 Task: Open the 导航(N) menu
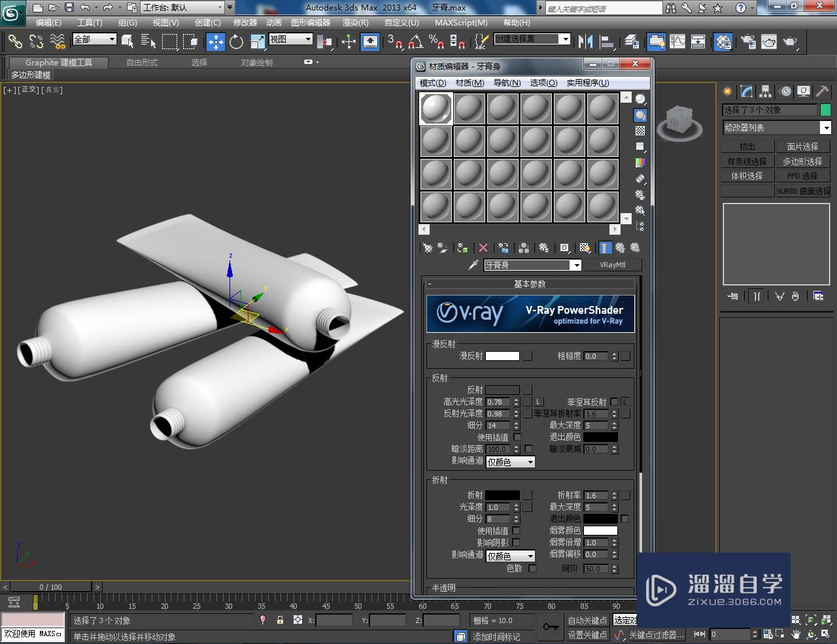[507, 83]
